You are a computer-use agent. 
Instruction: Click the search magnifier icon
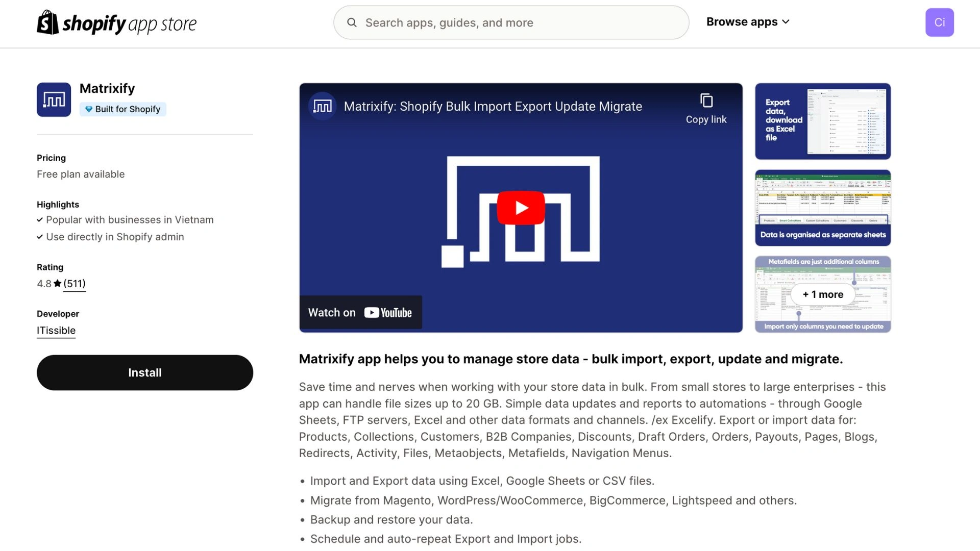[352, 22]
